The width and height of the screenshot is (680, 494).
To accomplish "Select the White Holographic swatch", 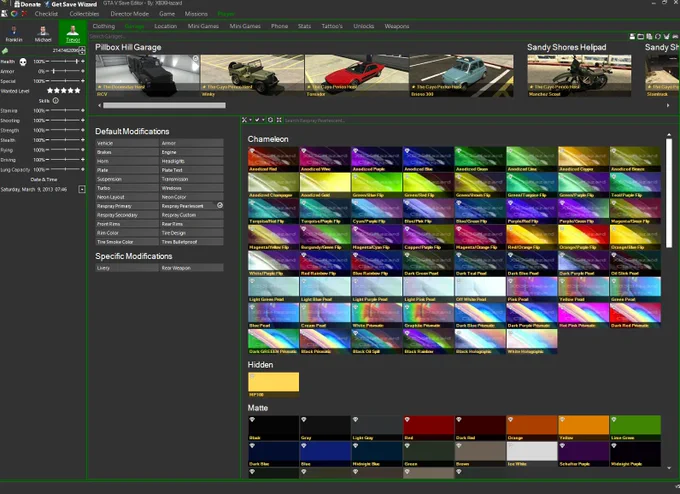I will 532,341.
